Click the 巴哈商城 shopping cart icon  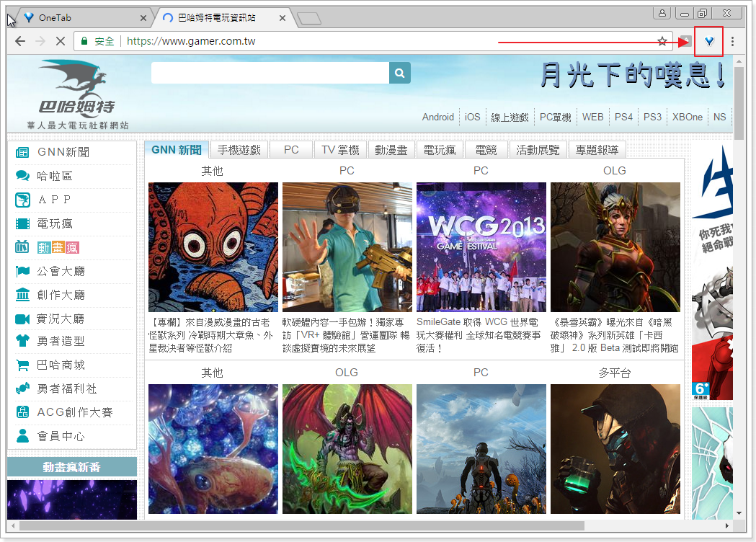click(22, 365)
